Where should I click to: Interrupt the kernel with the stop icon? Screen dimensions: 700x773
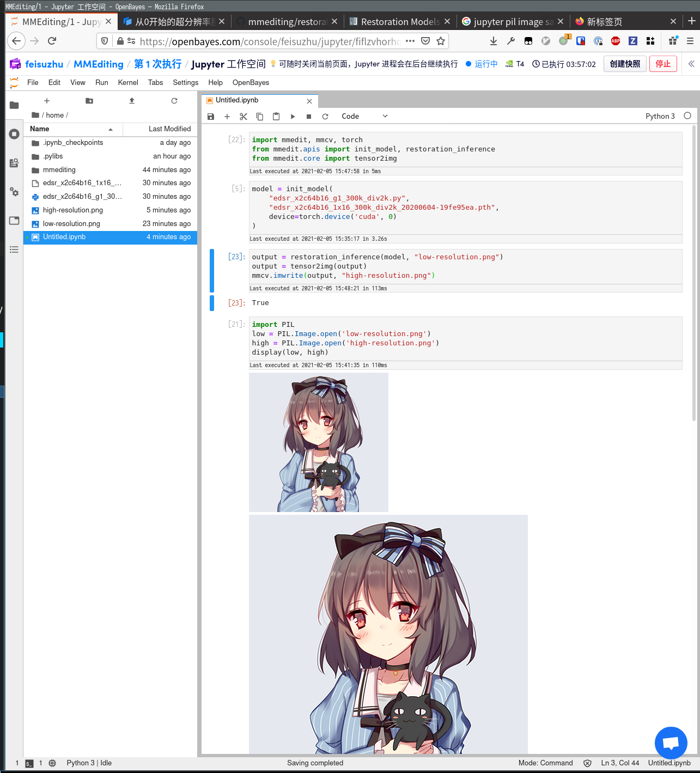(x=309, y=117)
